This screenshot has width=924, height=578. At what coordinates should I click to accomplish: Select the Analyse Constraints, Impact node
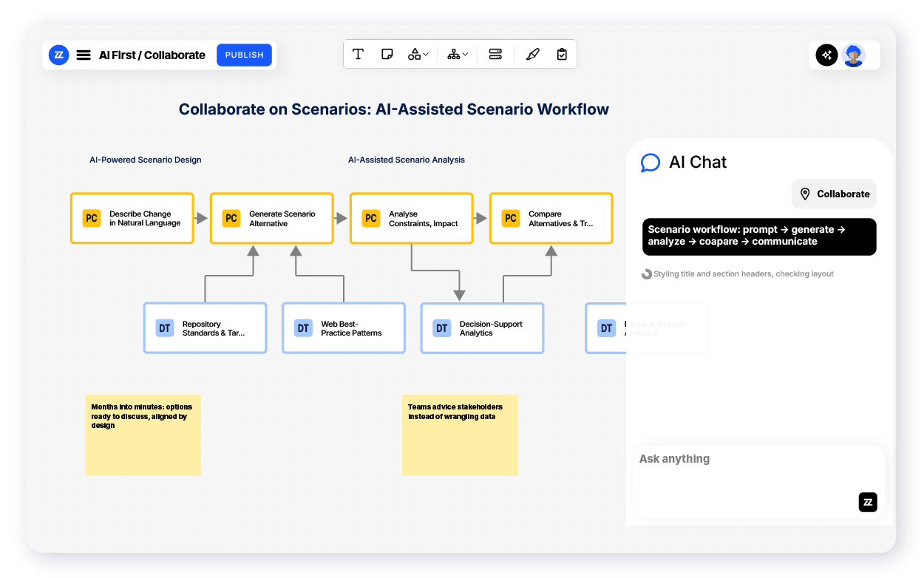pyautogui.click(x=412, y=218)
